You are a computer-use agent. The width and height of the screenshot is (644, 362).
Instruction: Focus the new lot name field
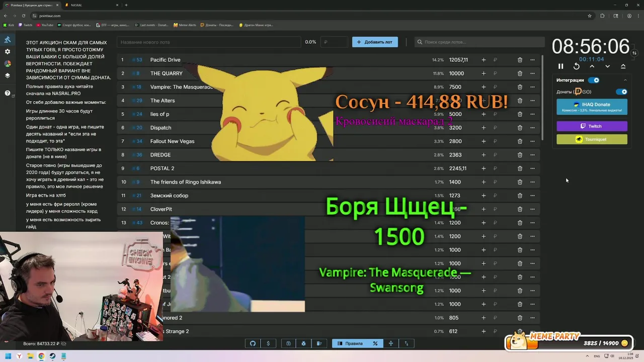(x=209, y=42)
